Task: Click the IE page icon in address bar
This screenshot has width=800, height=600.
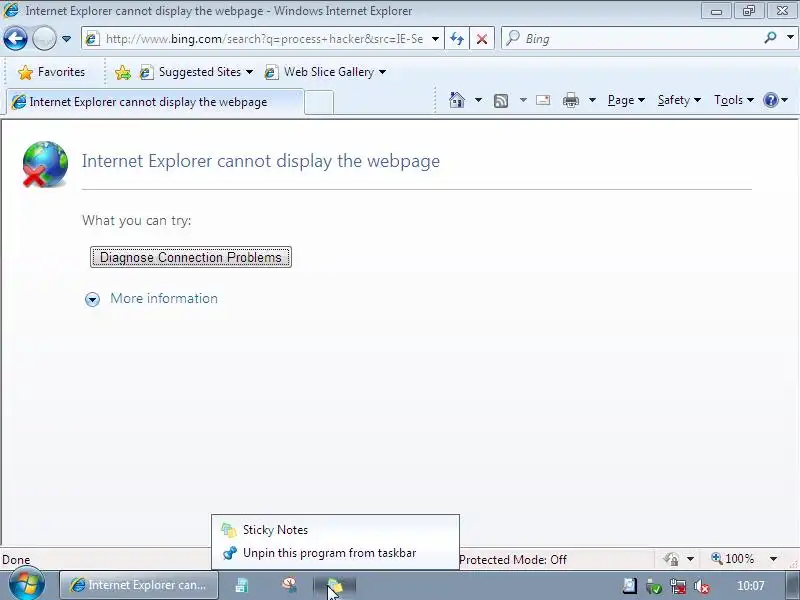Action: [92, 39]
